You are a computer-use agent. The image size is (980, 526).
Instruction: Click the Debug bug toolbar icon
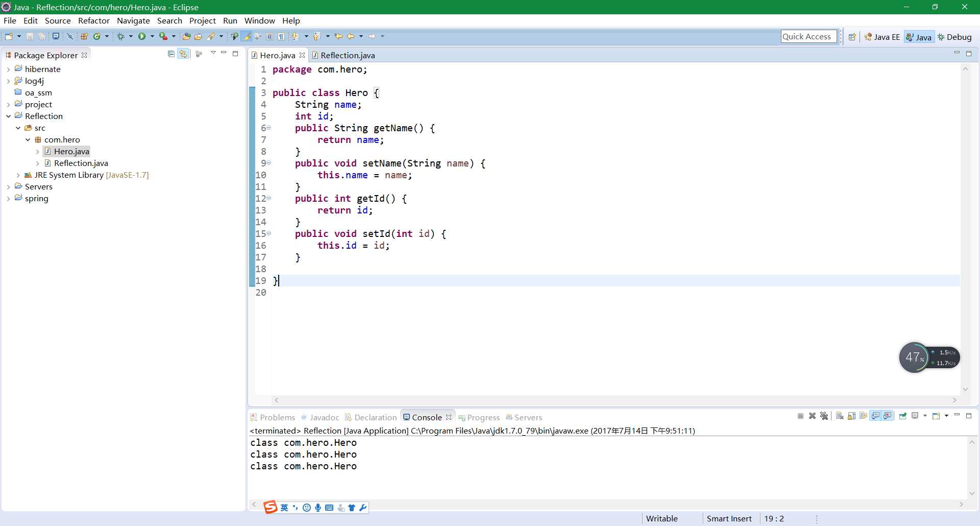coord(121,36)
